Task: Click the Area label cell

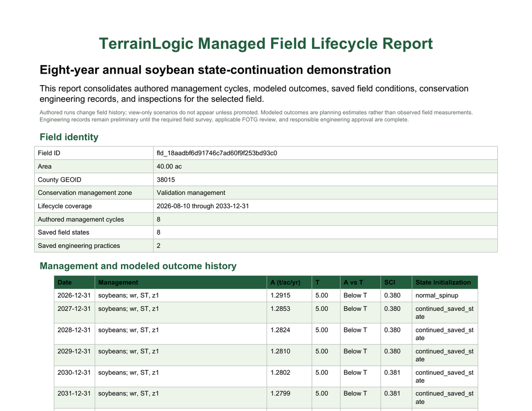Action: coord(94,167)
